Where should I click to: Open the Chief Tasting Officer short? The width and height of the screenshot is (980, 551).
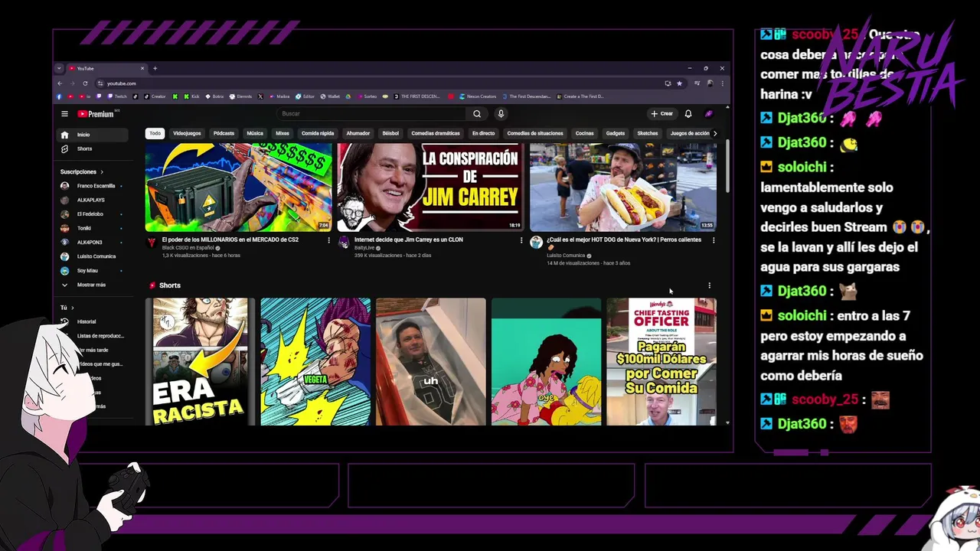661,362
